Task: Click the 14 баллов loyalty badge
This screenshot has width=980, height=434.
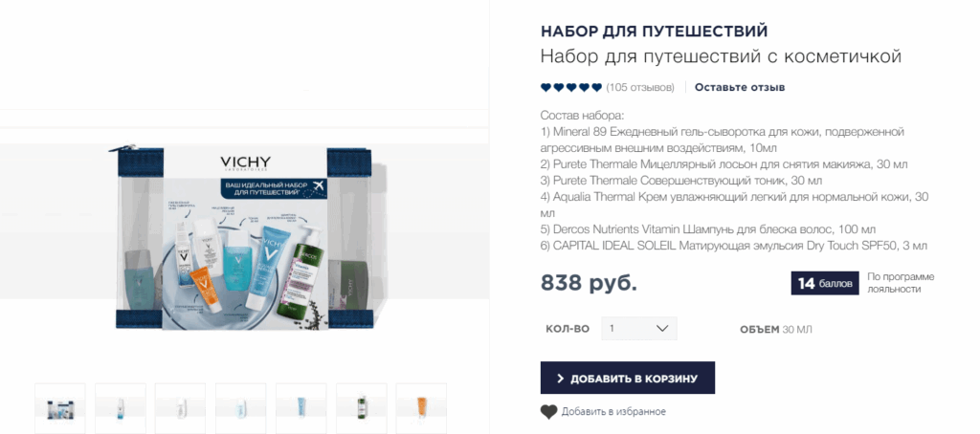Action: (825, 284)
